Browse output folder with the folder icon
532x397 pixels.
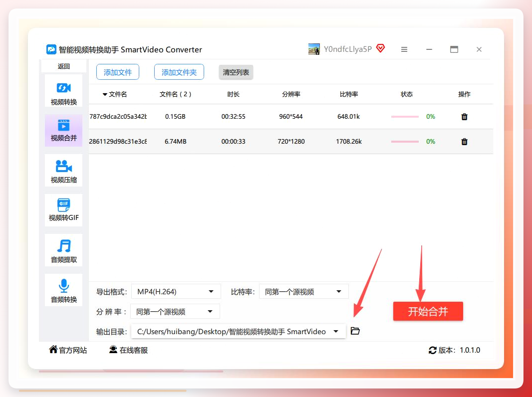[x=355, y=331]
